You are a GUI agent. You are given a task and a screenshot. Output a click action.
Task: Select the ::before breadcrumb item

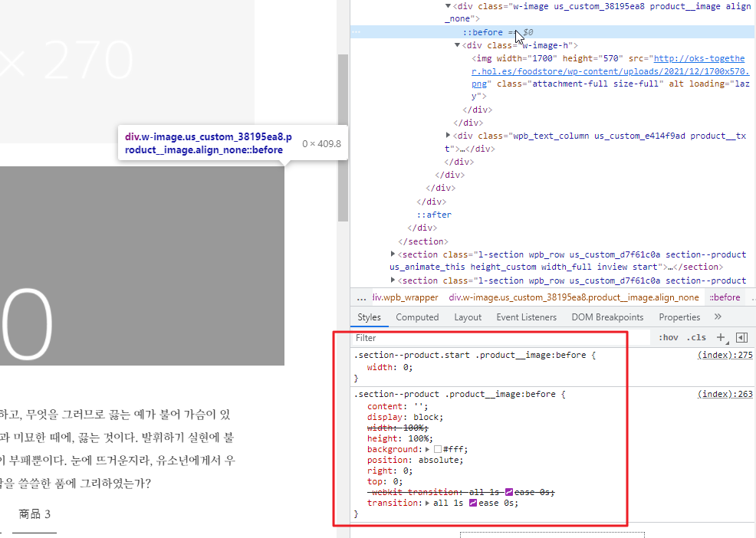(725, 297)
